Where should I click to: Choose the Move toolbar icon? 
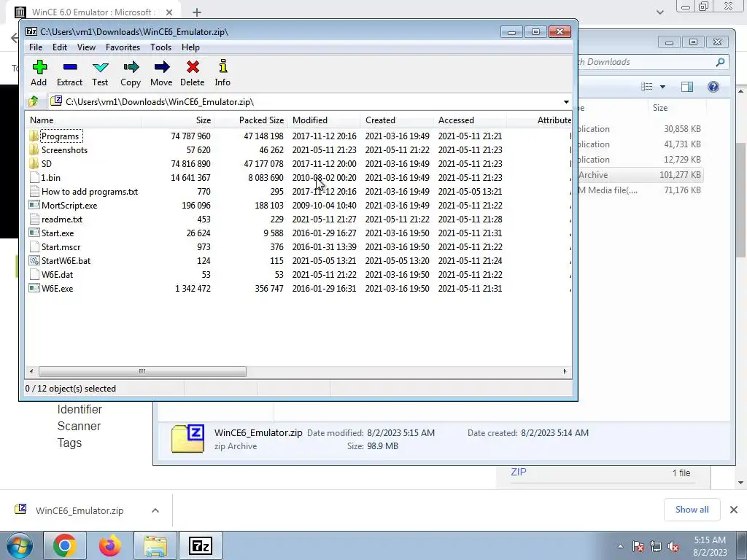click(x=162, y=67)
